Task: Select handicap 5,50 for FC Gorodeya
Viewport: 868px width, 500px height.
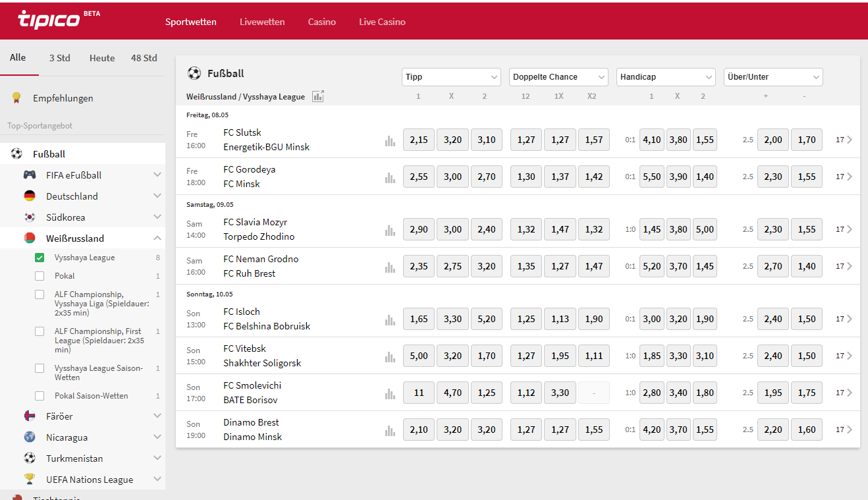Action: click(652, 177)
